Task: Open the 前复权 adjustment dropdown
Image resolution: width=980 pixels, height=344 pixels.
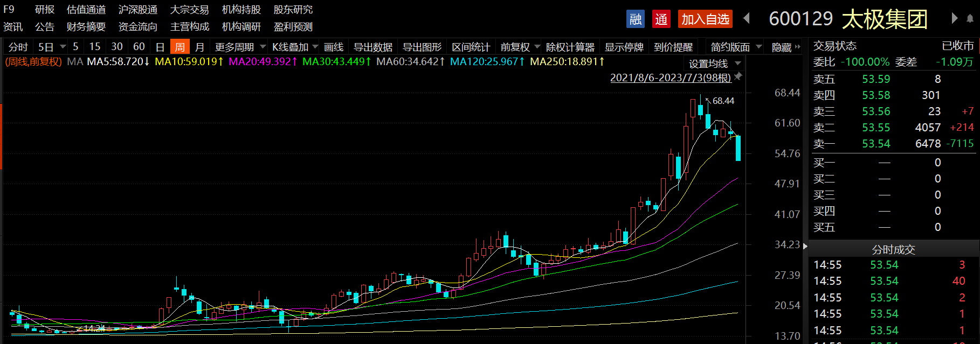Action: pos(520,47)
